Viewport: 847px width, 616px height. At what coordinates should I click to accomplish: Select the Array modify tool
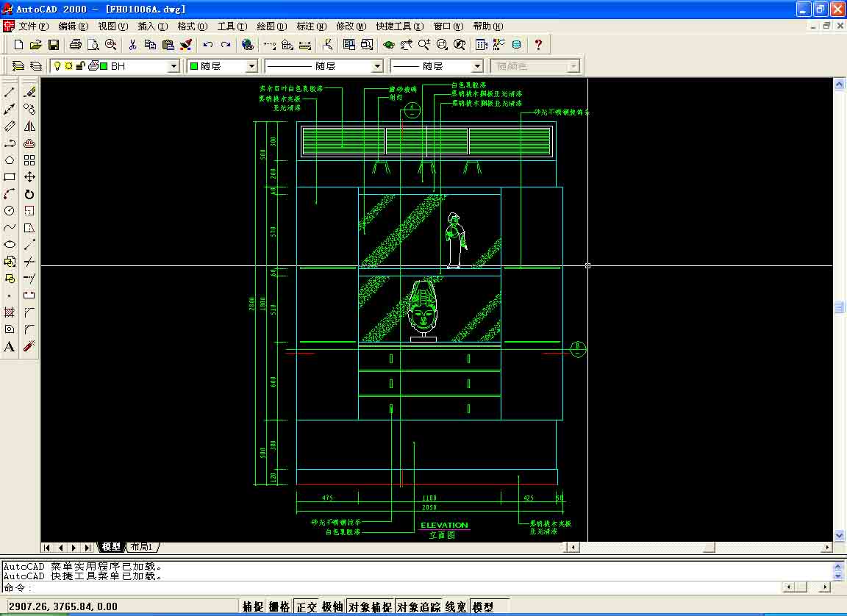pyautogui.click(x=29, y=160)
